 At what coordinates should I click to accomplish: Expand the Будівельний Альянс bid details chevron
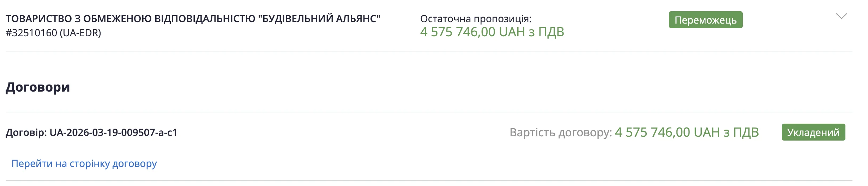coord(841,17)
